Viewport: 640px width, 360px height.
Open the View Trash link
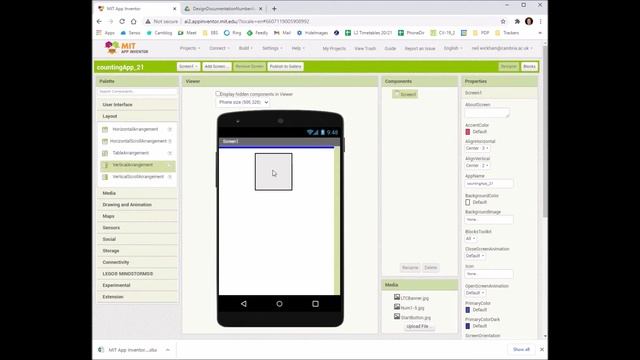pyautogui.click(x=365, y=48)
